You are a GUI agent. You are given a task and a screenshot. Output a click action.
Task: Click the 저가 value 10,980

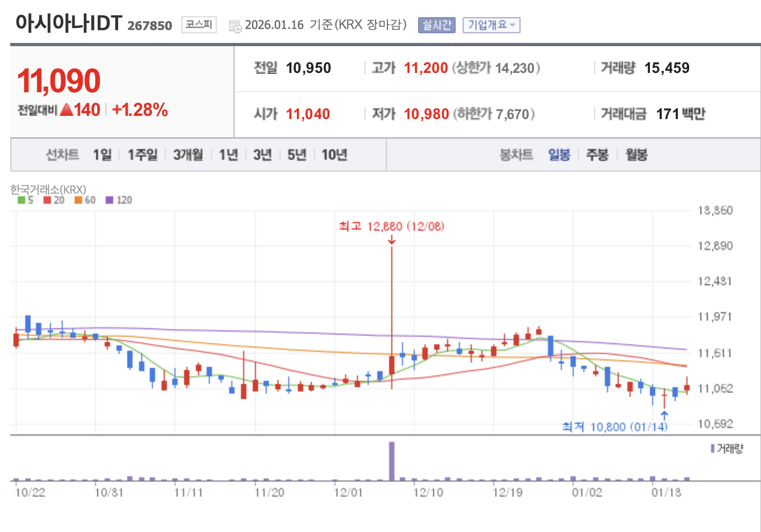pos(427,114)
